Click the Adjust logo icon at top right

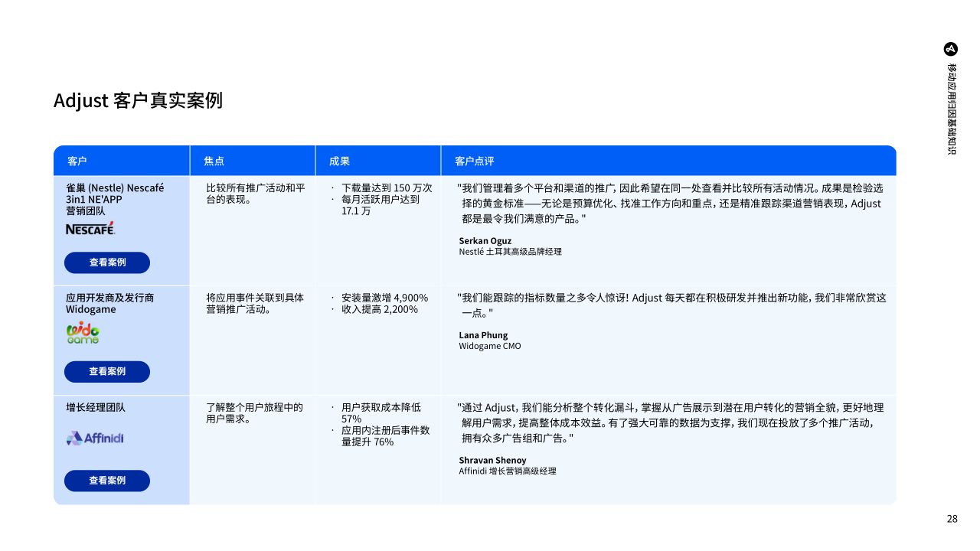951,49
